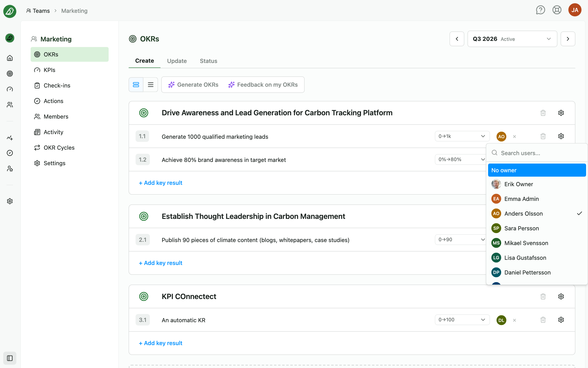Open settings gear for Drive Awareness objective
Image resolution: width=588 pixels, height=368 pixels.
[561, 113]
